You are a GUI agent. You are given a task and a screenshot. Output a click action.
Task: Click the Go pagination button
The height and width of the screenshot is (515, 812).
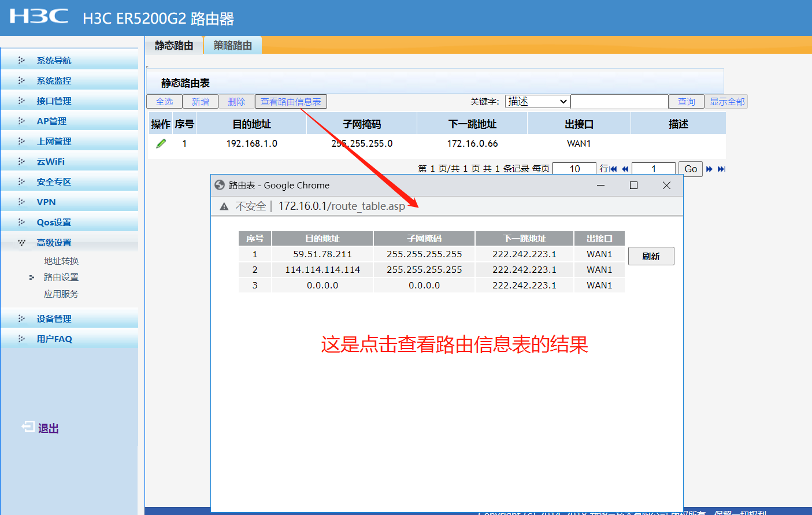point(691,169)
